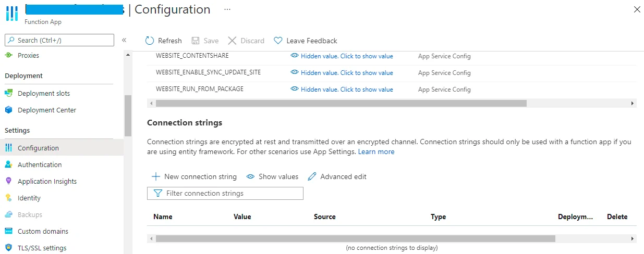
Task: Add a New connection string
Action: [x=195, y=176]
